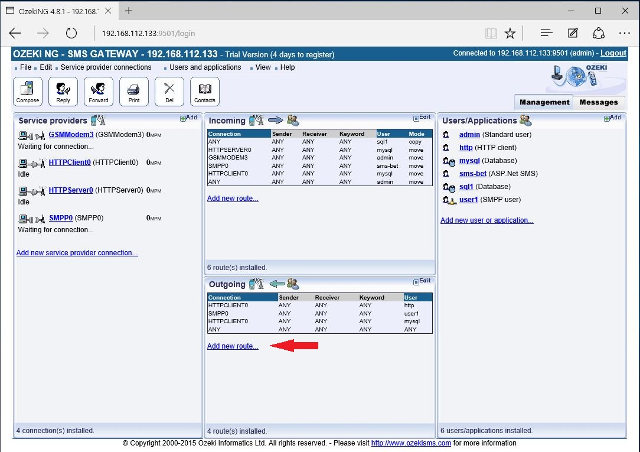Viewport: 640px width, 452px height.
Task: Open the HTTPClient0 service provider link
Action: (x=69, y=162)
